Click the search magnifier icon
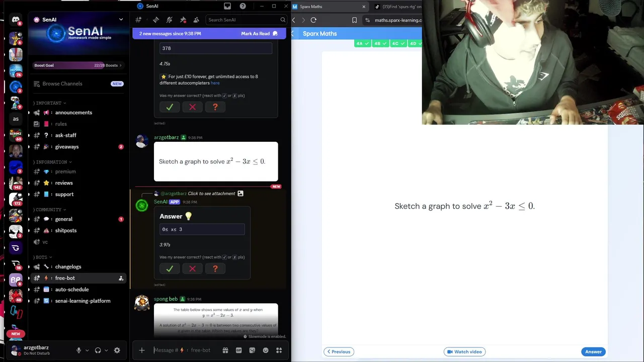This screenshot has width=644, height=362. point(283,20)
